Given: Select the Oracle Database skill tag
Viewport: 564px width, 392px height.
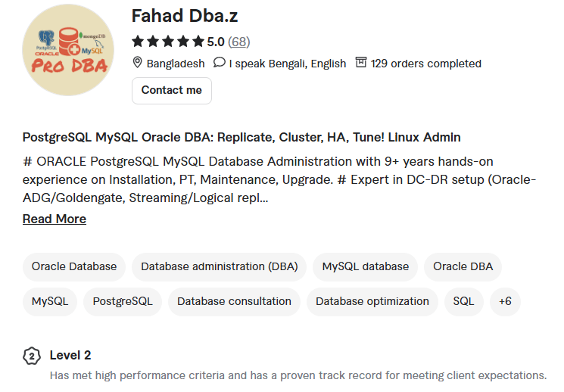Looking at the screenshot, I should point(74,267).
